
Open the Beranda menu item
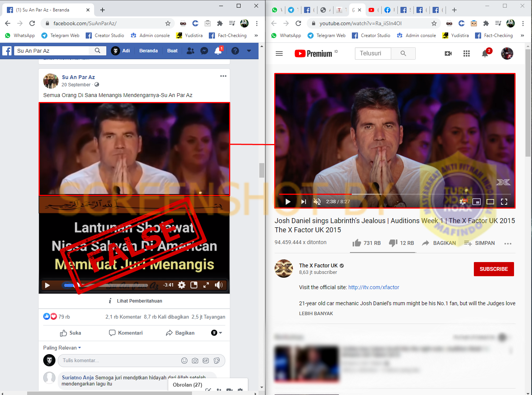click(148, 50)
